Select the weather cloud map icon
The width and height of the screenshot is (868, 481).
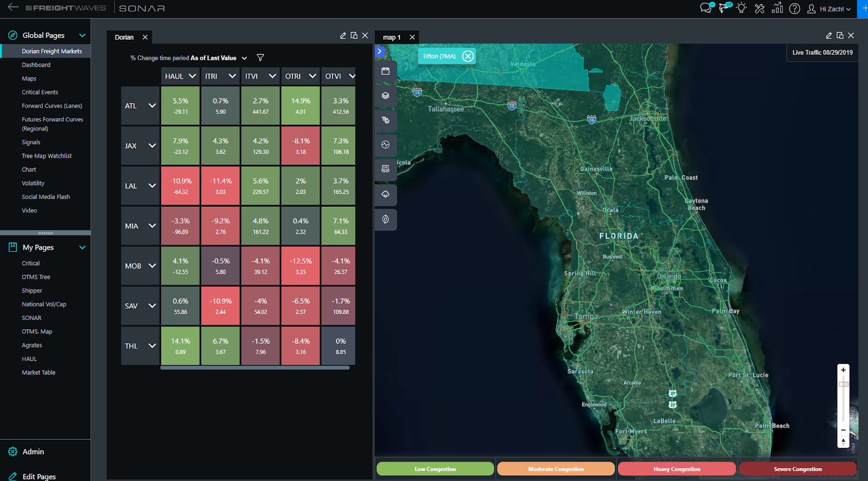[x=385, y=194]
